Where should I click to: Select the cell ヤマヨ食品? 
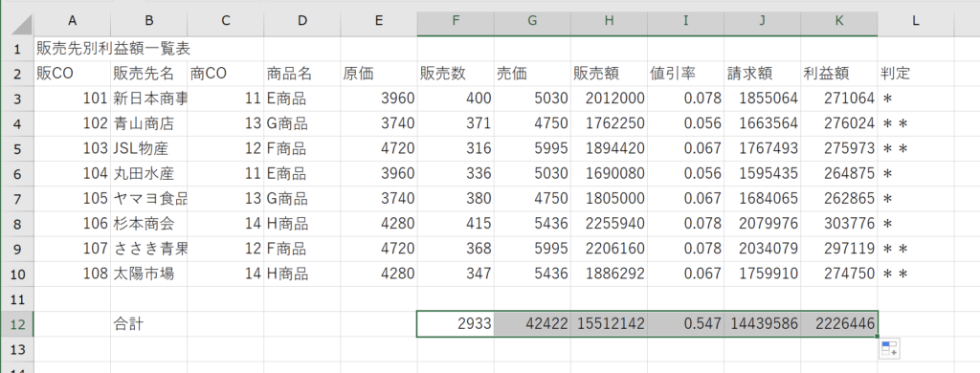tap(148, 199)
